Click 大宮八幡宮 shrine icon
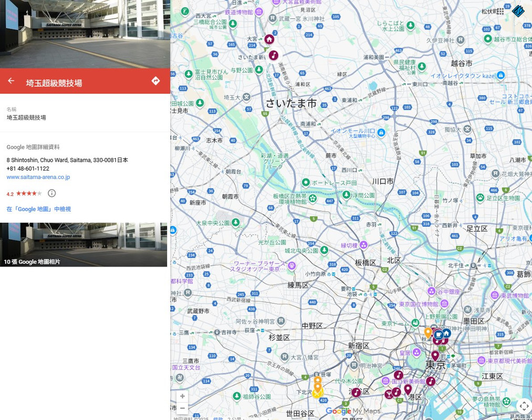The width and height of the screenshot is (532, 420). click(285, 357)
